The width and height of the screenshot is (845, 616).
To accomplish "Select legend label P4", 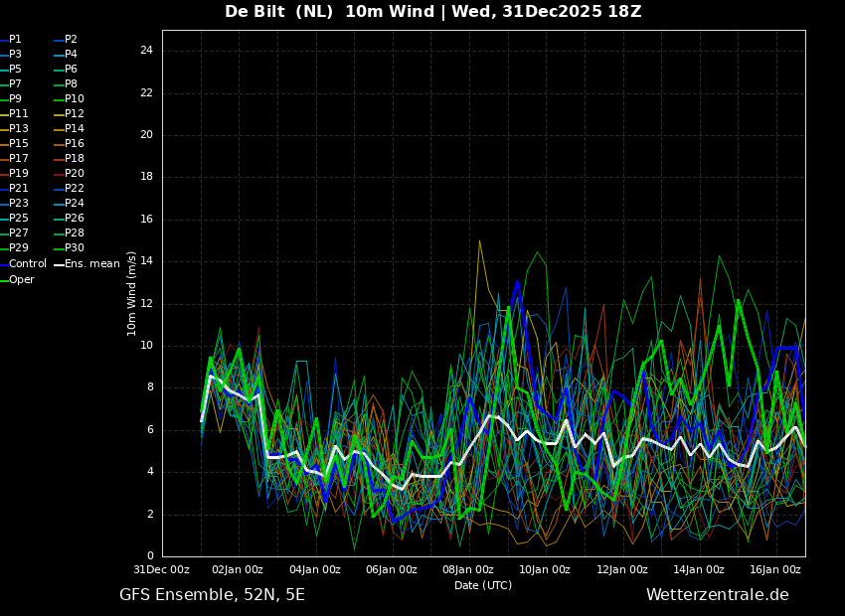I will click(67, 55).
